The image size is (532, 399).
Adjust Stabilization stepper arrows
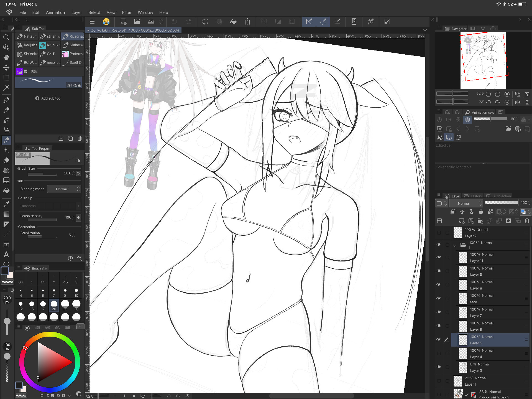click(x=73, y=235)
